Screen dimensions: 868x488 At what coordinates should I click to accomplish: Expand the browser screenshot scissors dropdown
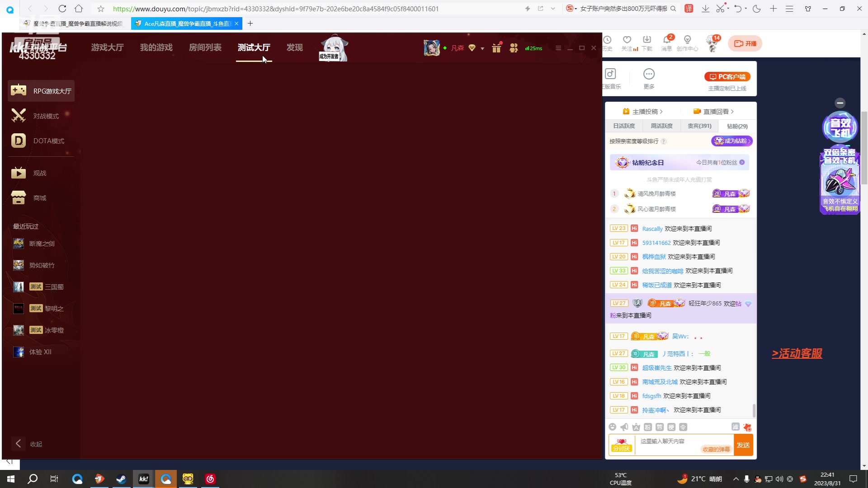(728, 9)
